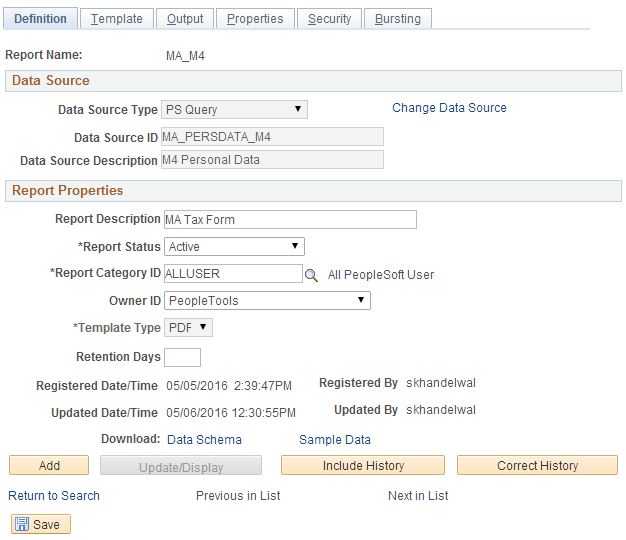The image size is (626, 540).
Task: Click the Change Data Source link
Action: [x=449, y=108]
